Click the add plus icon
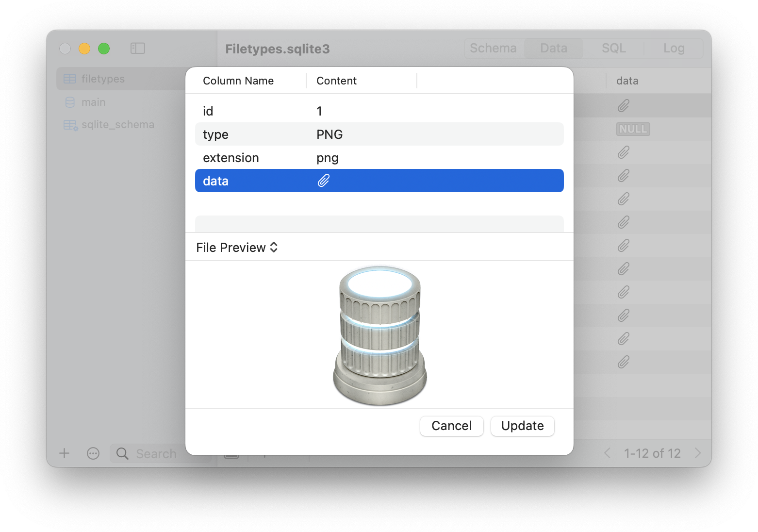The image size is (758, 532). coord(64,453)
